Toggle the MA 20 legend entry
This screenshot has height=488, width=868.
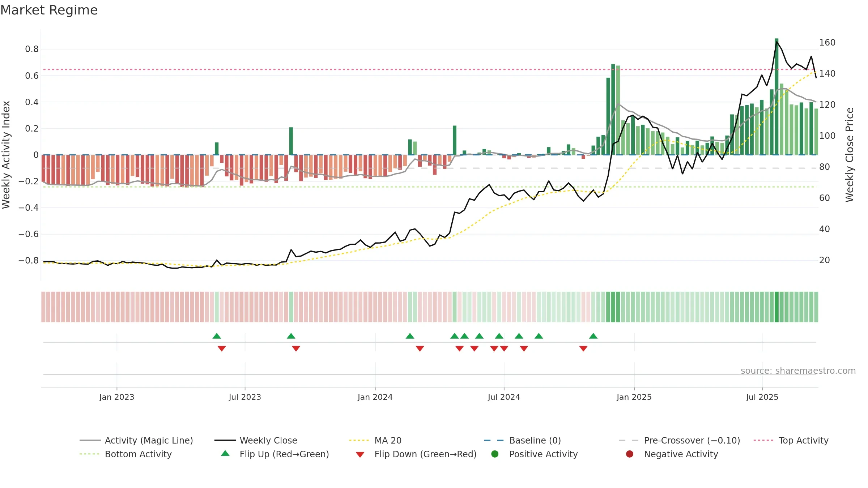(x=375, y=440)
